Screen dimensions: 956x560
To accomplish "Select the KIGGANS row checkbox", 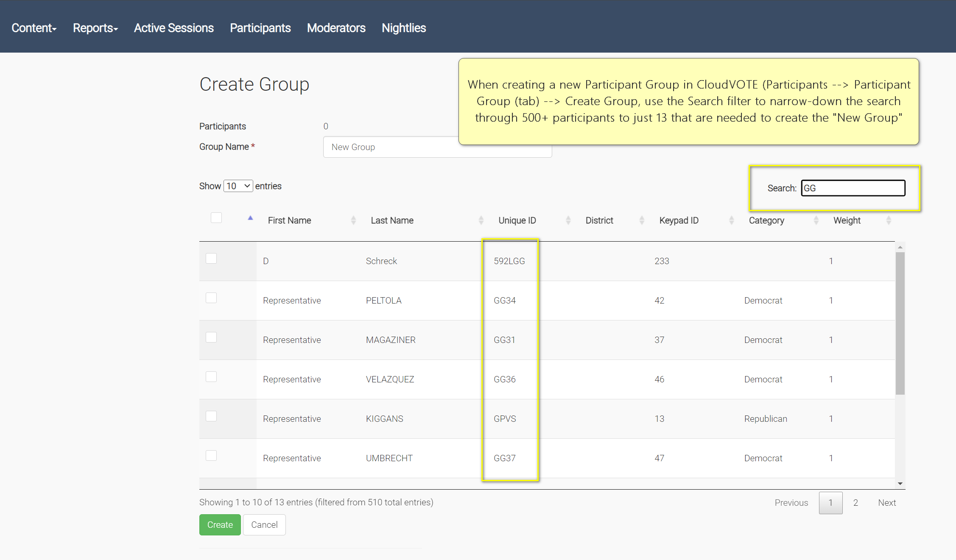I will 211,416.
